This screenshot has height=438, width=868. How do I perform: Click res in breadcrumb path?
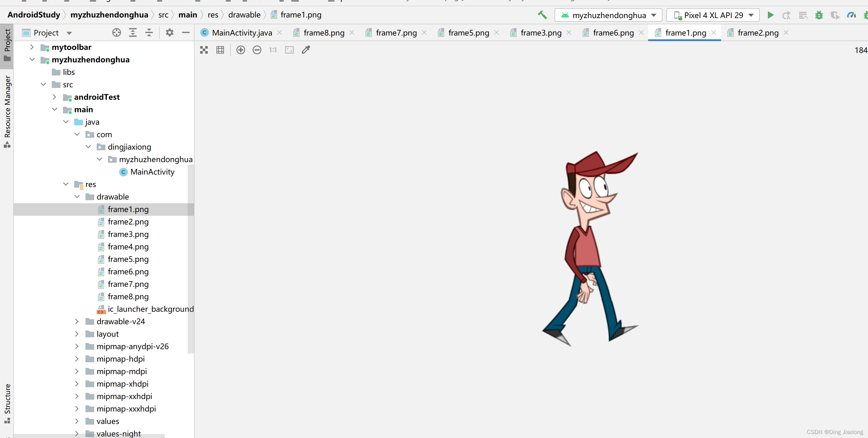(x=213, y=15)
